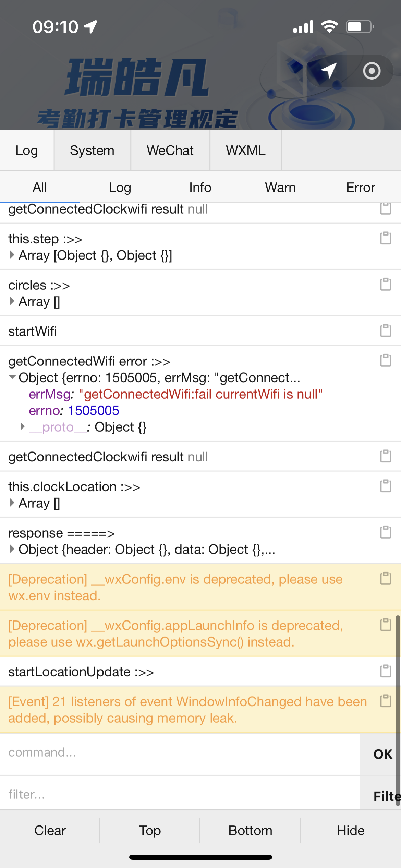Copy the WindowInfoChanged event warning
The image size is (401, 868).
click(x=386, y=701)
